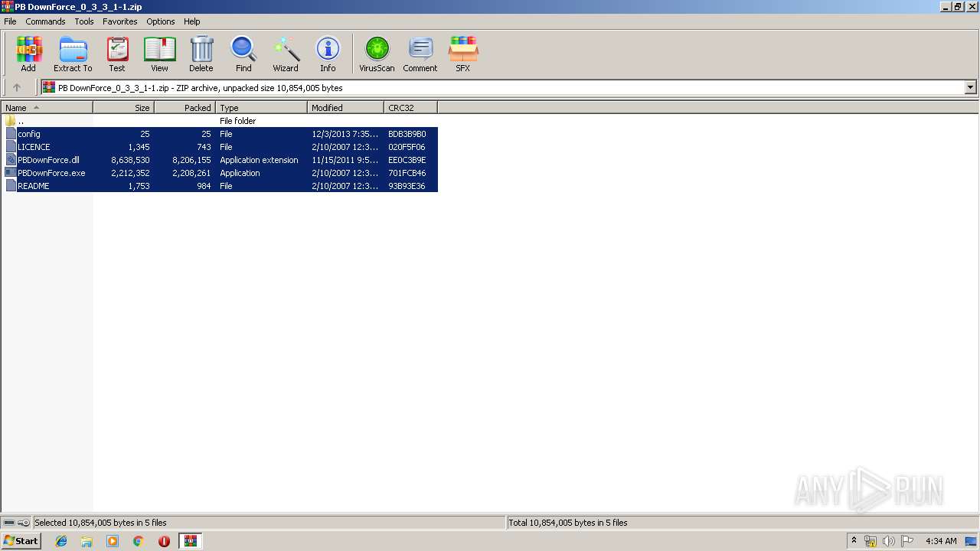The width and height of the screenshot is (980, 551).
Task: Open the Commands menu
Action: tap(45, 21)
